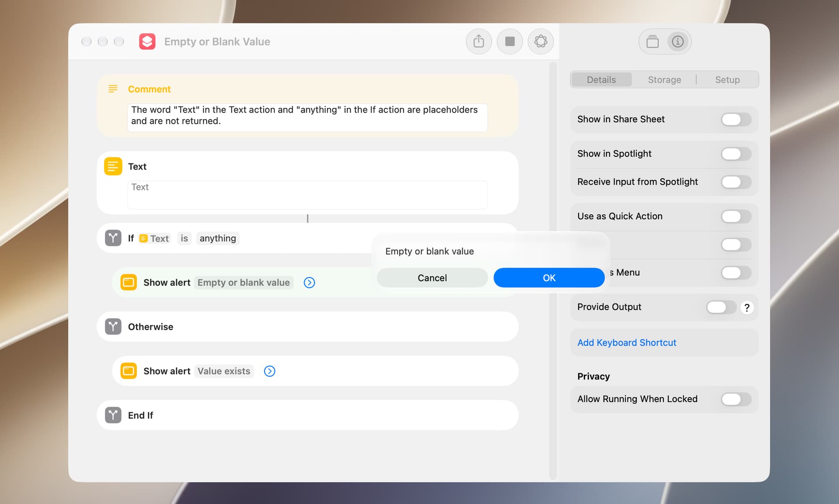Screen dimensions: 839x504
Task: Click the Empty or blank value alert icon
Action: (x=129, y=283)
